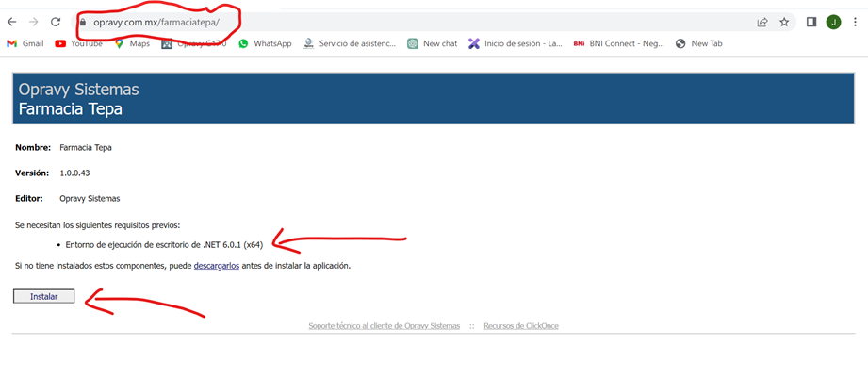Open the New Tab bookmark

[x=699, y=43]
